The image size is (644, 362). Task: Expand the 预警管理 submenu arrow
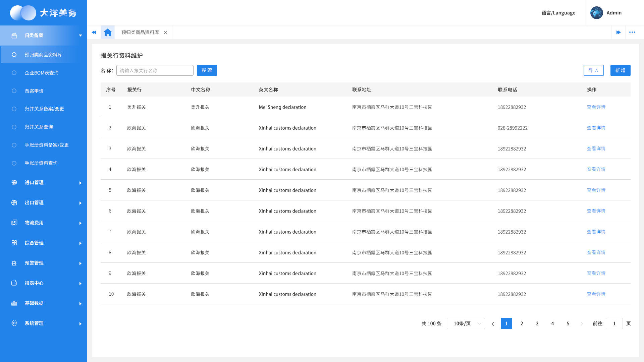click(x=80, y=263)
